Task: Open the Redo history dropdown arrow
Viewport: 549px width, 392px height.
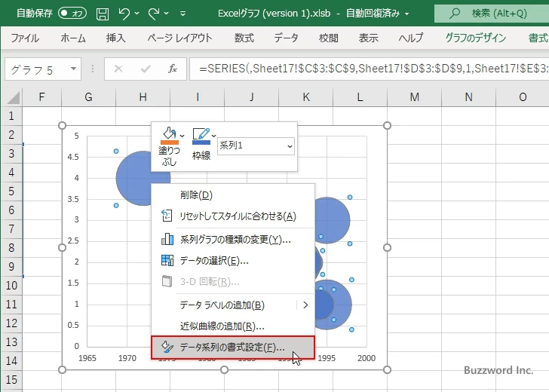Action: 167,14
